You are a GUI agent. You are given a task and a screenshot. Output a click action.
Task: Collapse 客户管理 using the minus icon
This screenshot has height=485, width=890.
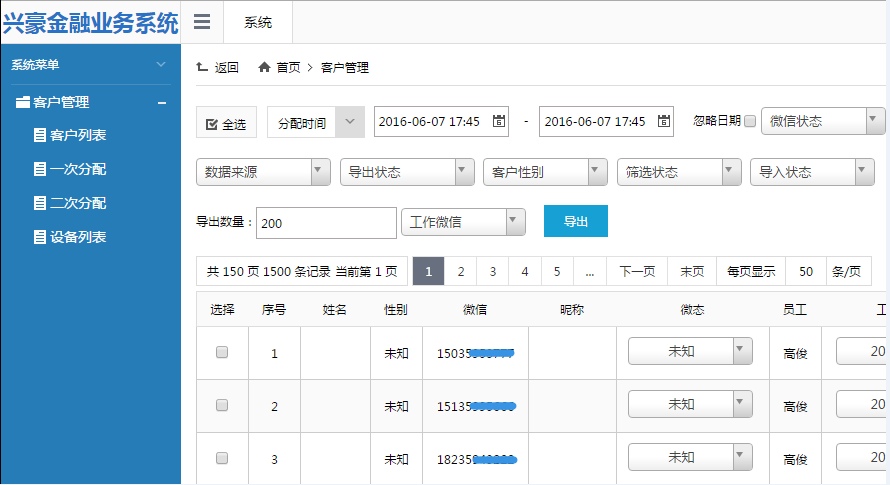(x=162, y=102)
